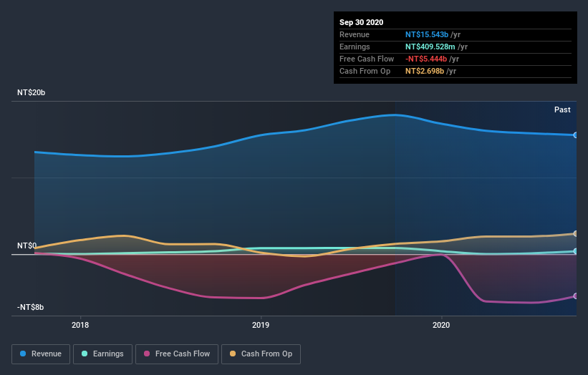
Task: Toggle the Free Cash Flow legend button
Action: tap(177, 354)
